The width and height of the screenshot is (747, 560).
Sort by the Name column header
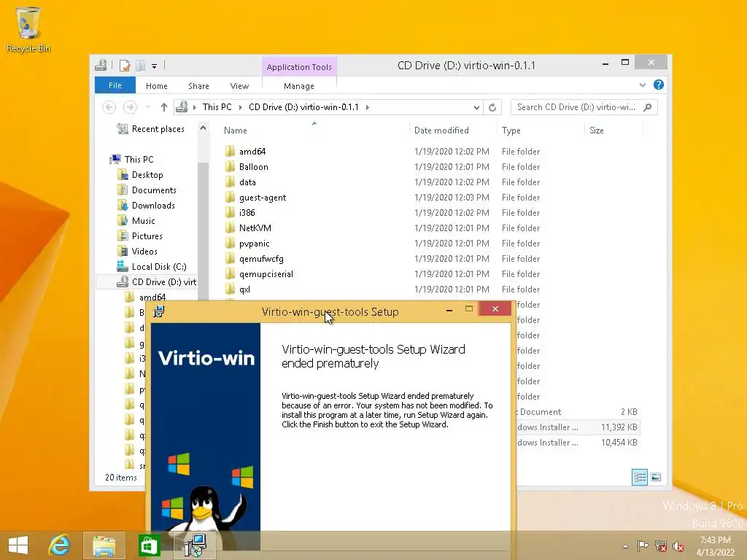(x=236, y=131)
